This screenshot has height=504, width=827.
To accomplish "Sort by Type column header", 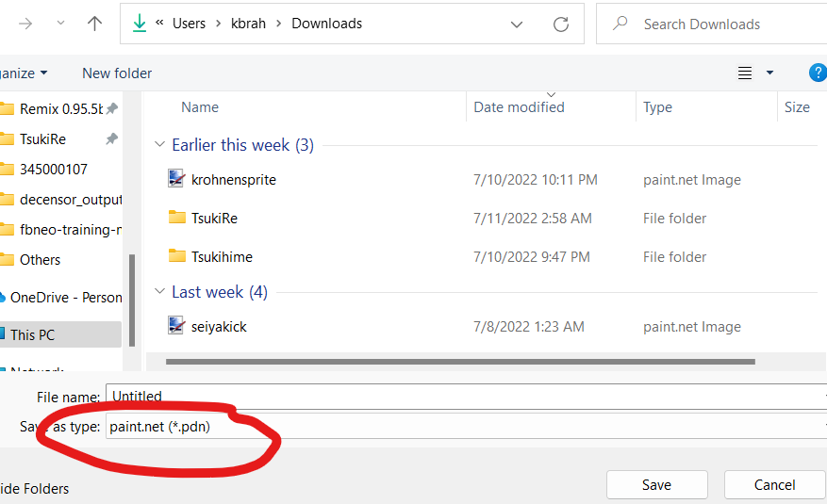I will coord(657,106).
